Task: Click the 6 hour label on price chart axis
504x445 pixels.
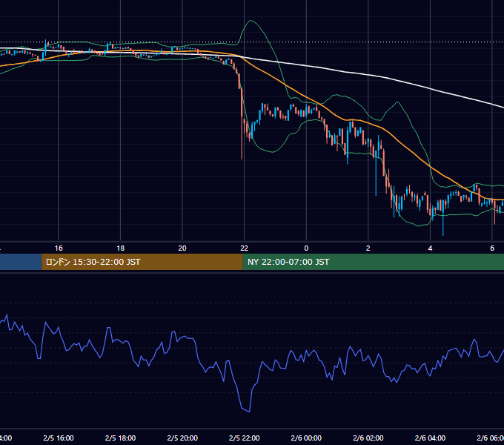Action: pyautogui.click(x=492, y=248)
